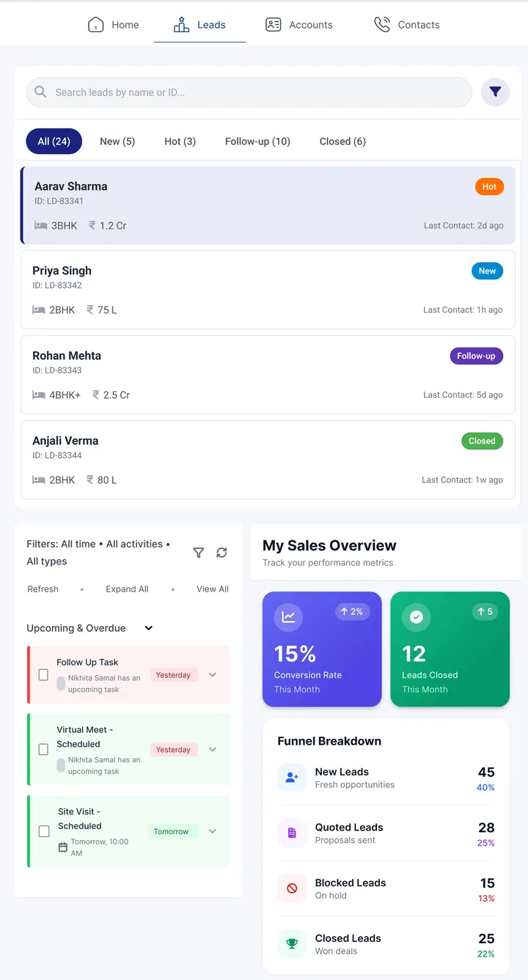This screenshot has height=980, width=528.
Task: Click the refresh/sync icon beside filters
Action: [x=221, y=553]
